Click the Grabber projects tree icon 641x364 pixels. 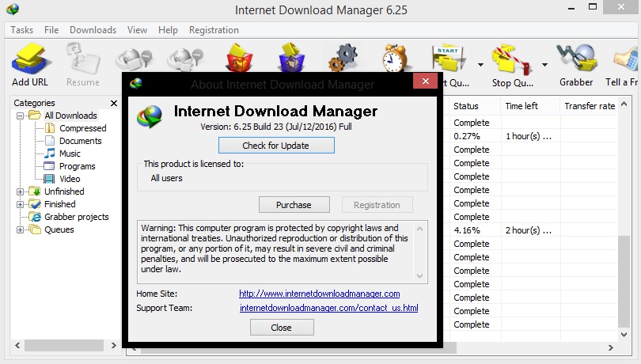36,217
